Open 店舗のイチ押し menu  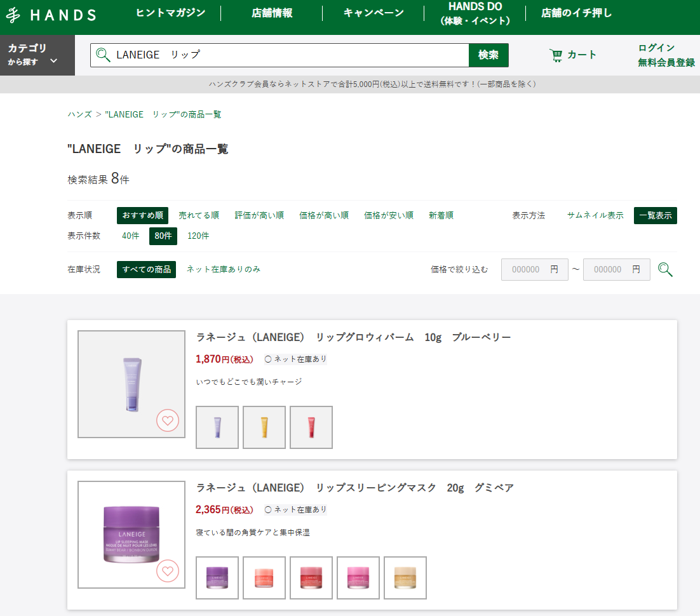point(576,13)
